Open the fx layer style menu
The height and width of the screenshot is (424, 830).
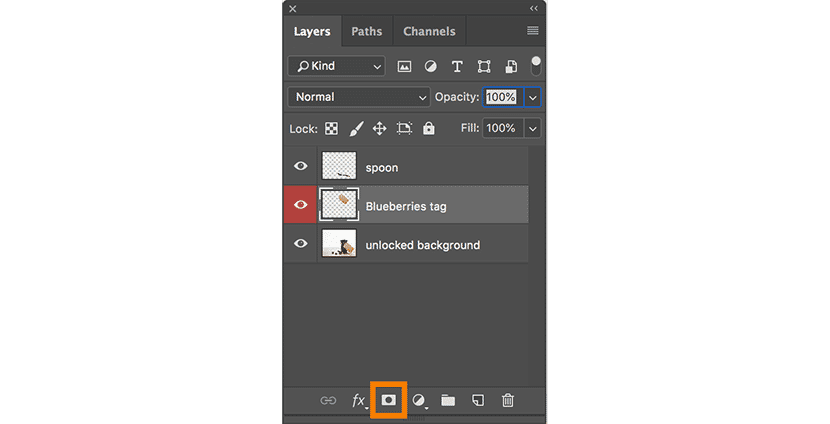pos(359,400)
